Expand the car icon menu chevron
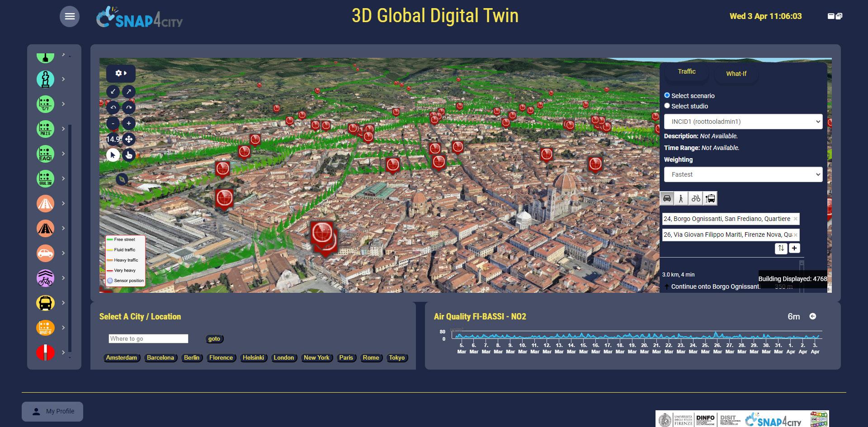 [63, 253]
